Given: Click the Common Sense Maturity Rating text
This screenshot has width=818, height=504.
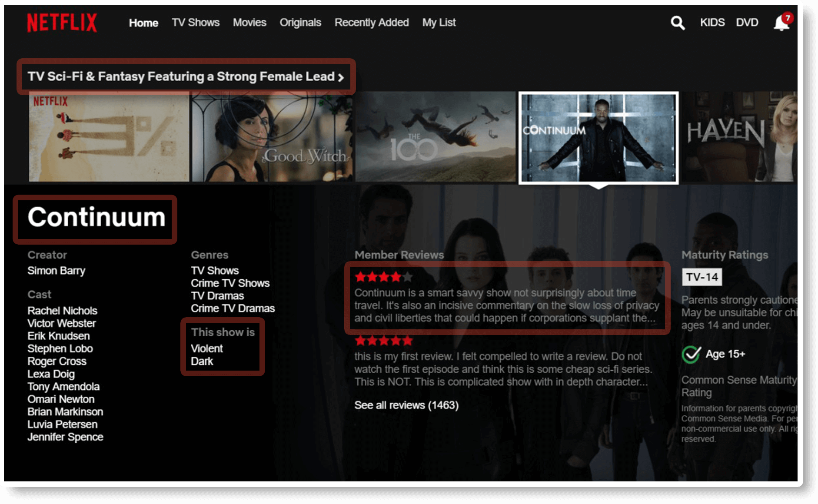Looking at the screenshot, I should coord(739,386).
